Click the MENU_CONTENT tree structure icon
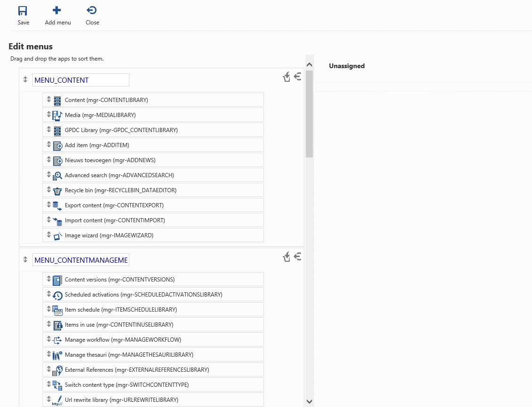The height and width of the screenshot is (407, 532). (298, 77)
